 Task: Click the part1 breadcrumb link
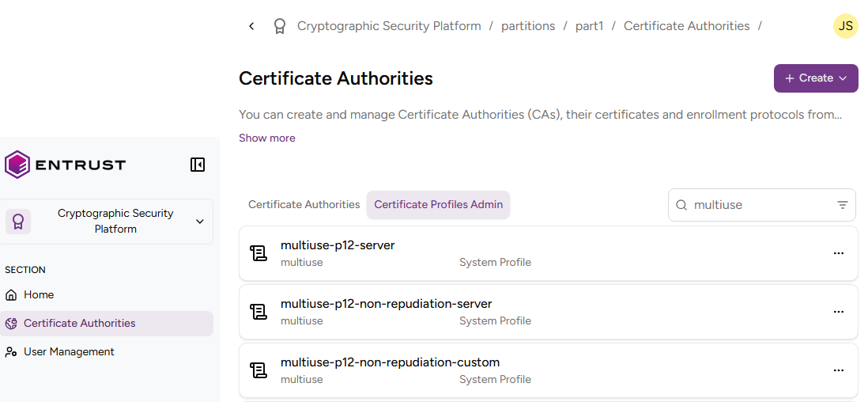(x=589, y=26)
